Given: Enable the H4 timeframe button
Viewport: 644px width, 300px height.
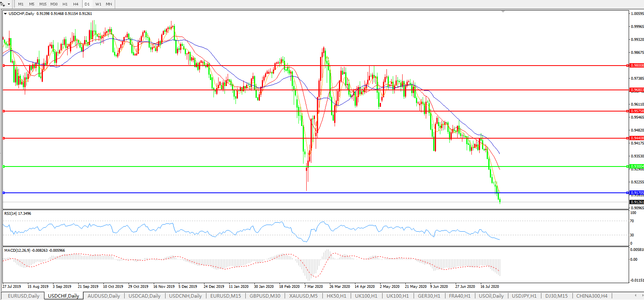Looking at the screenshot, I should pyautogui.click(x=76, y=4).
